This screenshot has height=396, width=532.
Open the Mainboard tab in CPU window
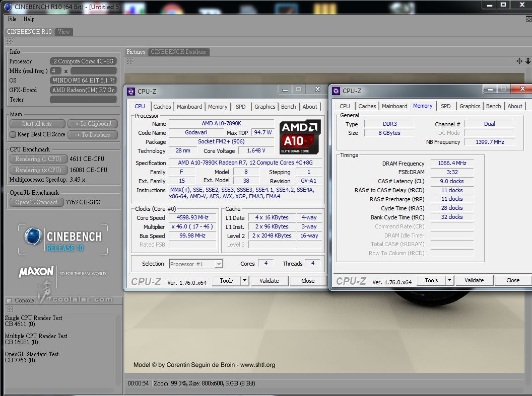click(x=189, y=107)
